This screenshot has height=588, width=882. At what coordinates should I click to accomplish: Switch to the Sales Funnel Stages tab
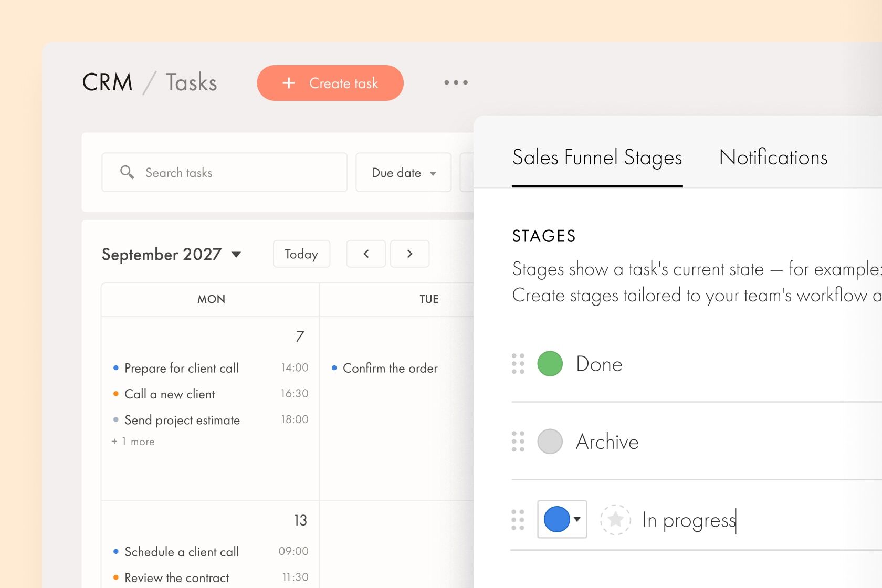[597, 157]
